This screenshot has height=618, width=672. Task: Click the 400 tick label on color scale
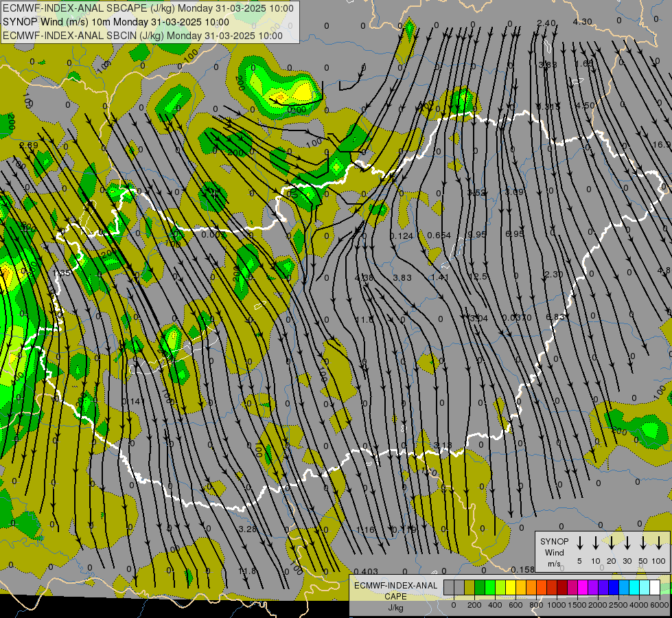click(495, 605)
